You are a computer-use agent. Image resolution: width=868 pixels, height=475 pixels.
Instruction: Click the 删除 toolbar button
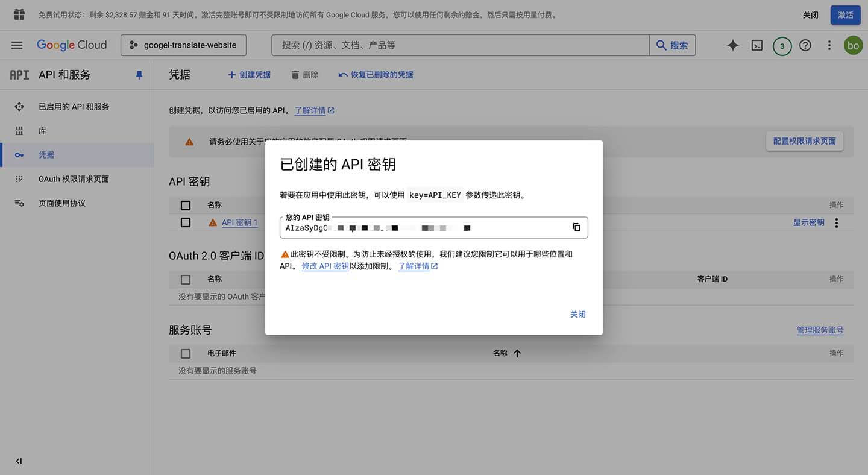pyautogui.click(x=304, y=75)
